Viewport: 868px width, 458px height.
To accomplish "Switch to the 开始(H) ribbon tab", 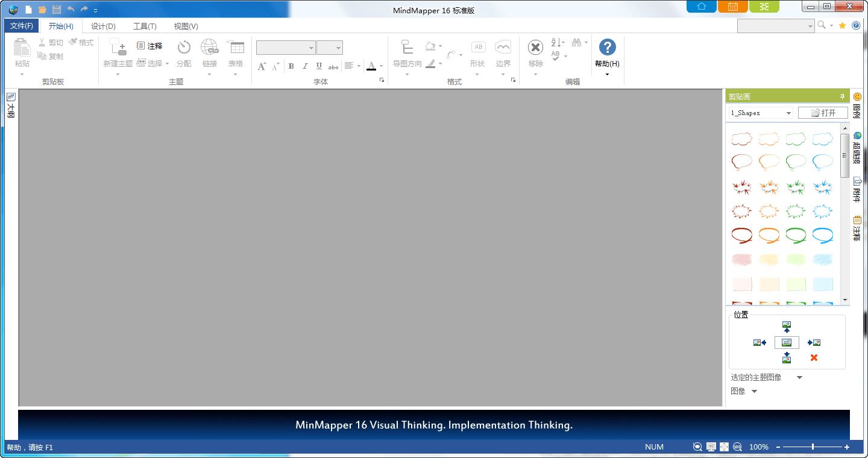I will pos(61,26).
